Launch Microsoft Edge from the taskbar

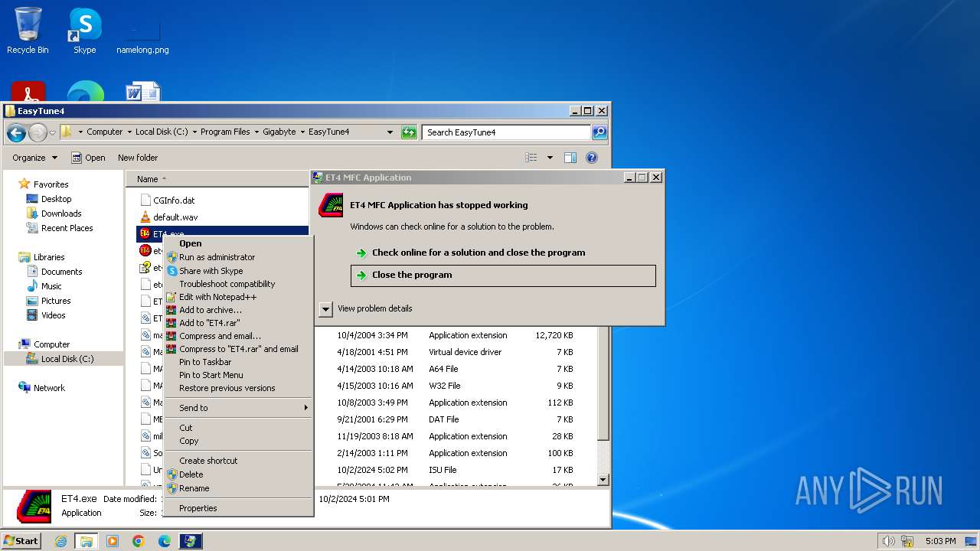(165, 541)
